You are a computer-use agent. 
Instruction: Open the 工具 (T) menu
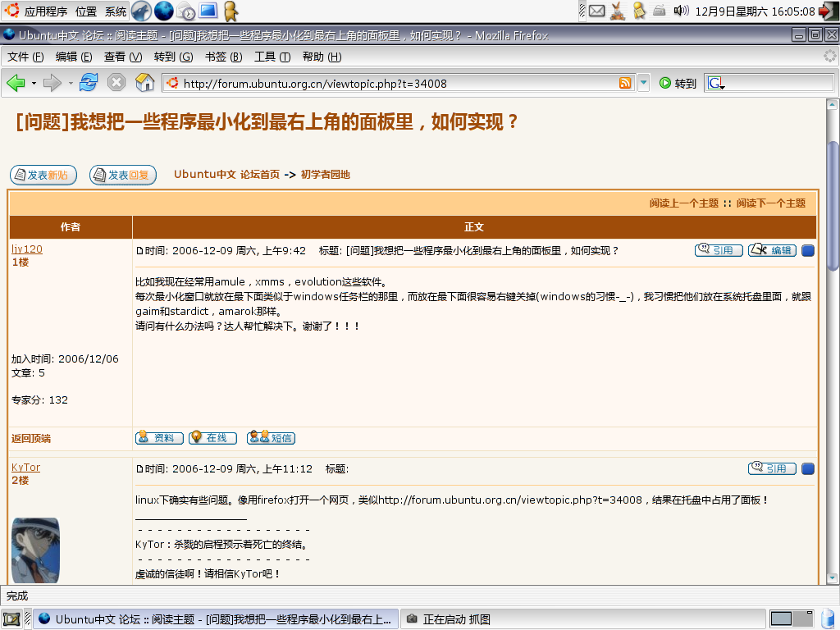pos(272,57)
